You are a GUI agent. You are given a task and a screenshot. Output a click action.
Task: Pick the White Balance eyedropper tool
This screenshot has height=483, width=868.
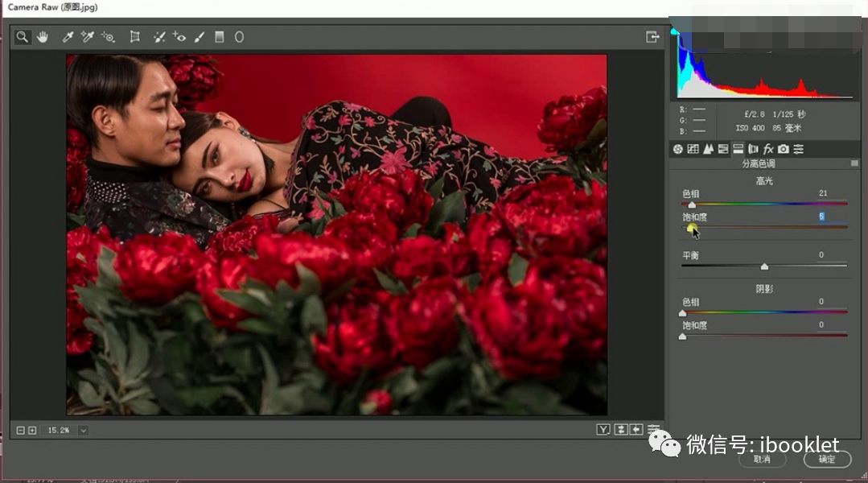(68, 37)
